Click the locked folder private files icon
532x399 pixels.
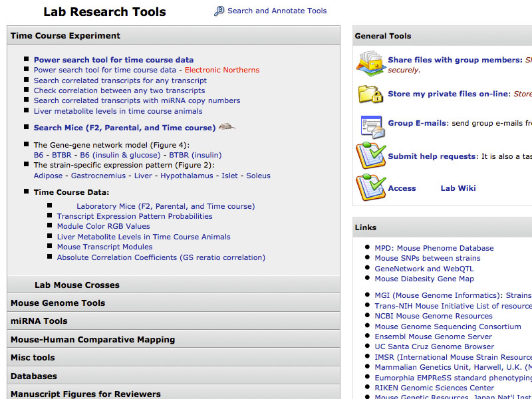(x=369, y=94)
